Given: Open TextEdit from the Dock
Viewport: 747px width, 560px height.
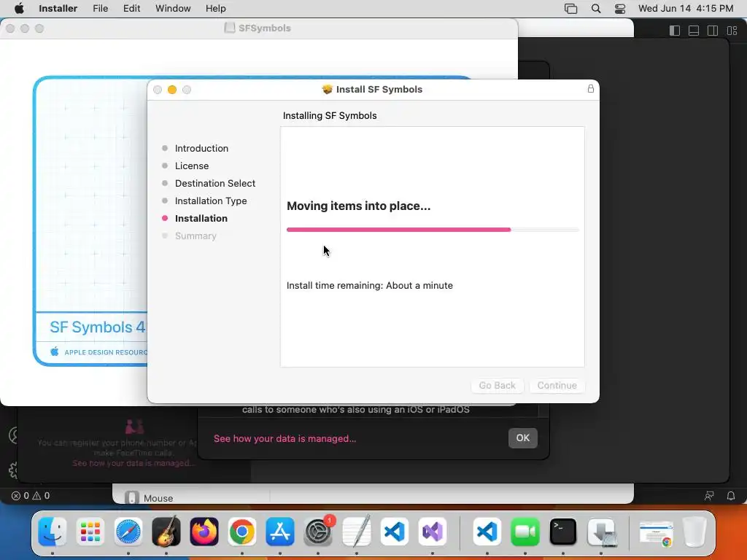Looking at the screenshot, I should [356, 532].
